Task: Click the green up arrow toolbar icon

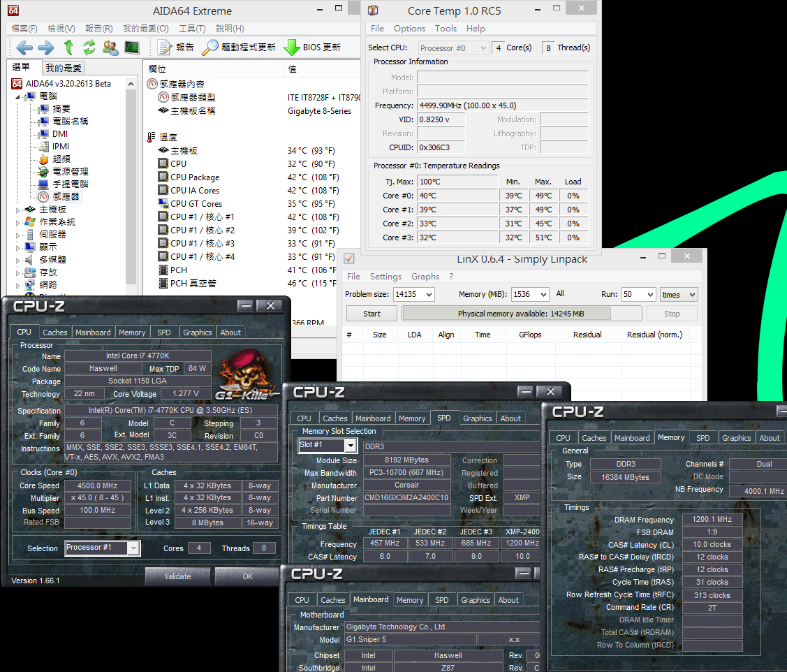Action: 68,48
